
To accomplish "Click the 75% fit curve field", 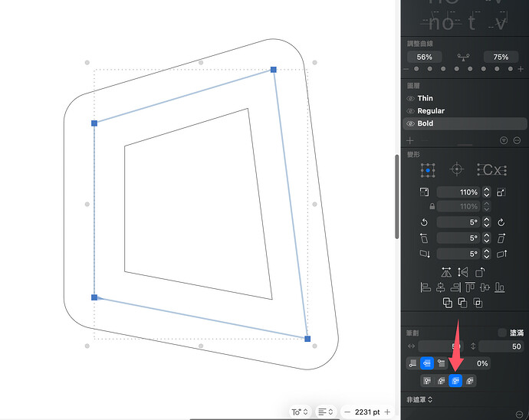I will click(x=501, y=57).
